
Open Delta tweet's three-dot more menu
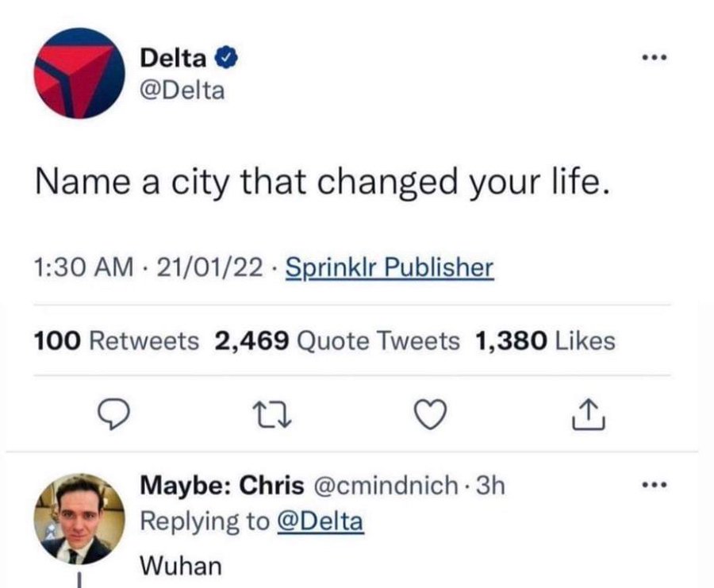654,58
